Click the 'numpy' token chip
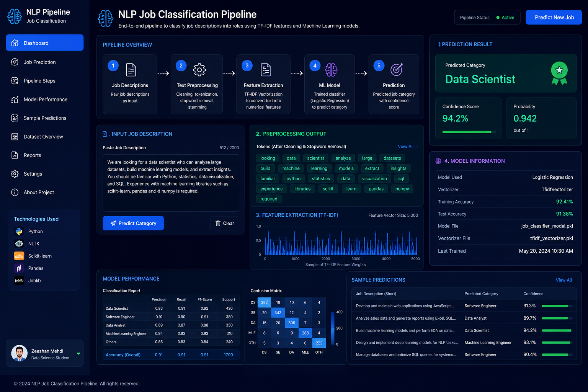Screen dimensions: 588x392 (402, 189)
